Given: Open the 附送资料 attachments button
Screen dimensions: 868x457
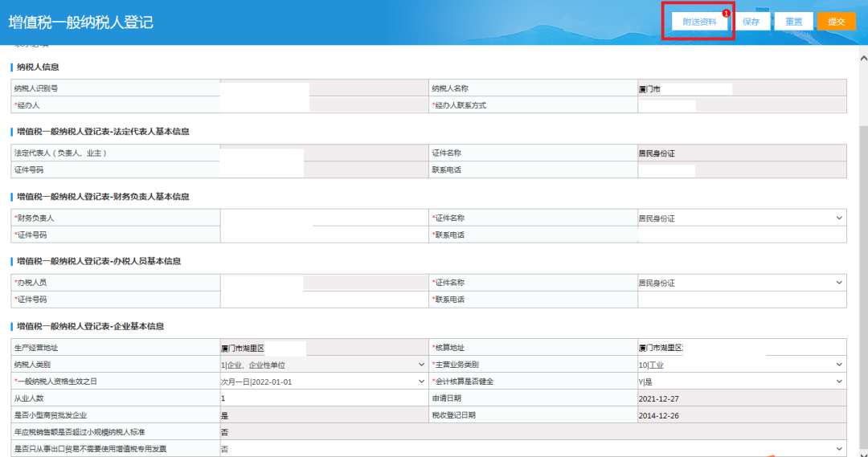Looking at the screenshot, I should click(x=699, y=22).
